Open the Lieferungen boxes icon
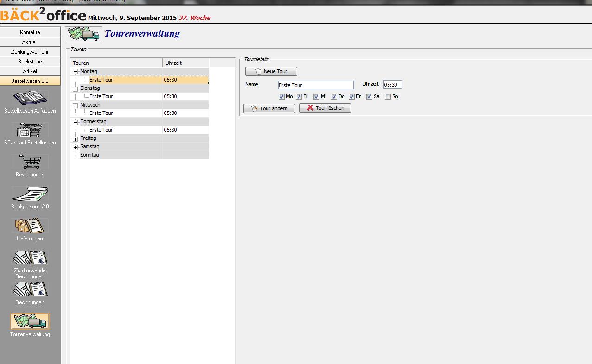 coord(30,226)
